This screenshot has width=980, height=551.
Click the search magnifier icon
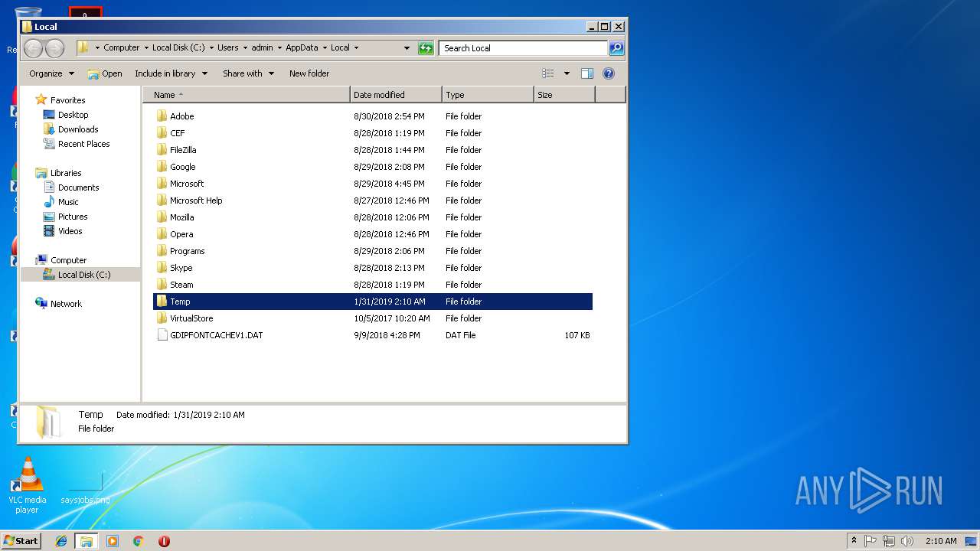point(616,48)
